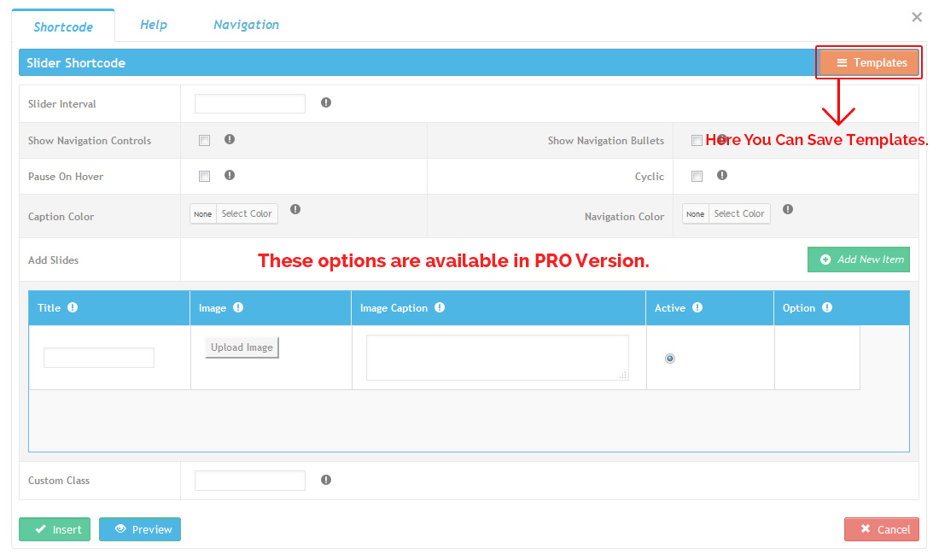
Task: Click info icon beside Navigation Color picker
Action: [x=788, y=209]
